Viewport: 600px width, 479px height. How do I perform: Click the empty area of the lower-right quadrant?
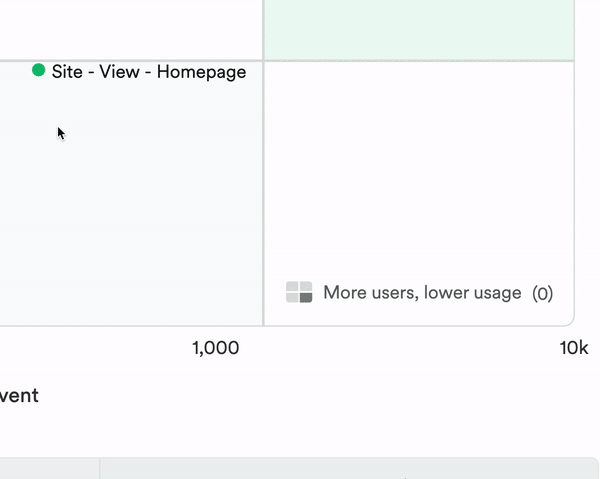point(420,170)
